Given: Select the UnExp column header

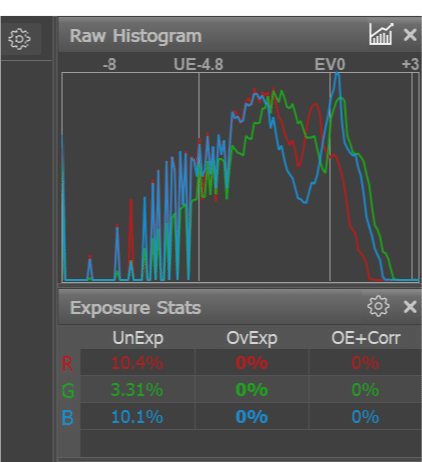Looking at the screenshot, I should coord(138,338).
